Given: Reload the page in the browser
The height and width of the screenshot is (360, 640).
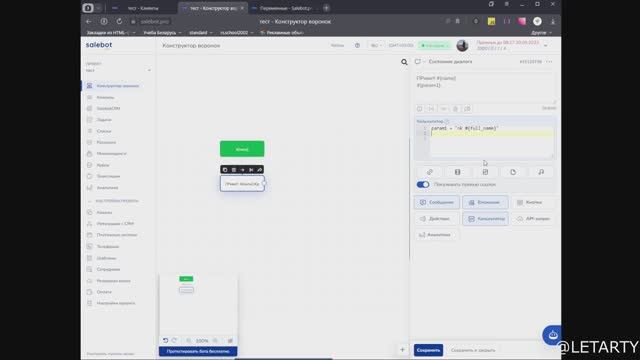Looking at the screenshot, I should pos(119,21).
